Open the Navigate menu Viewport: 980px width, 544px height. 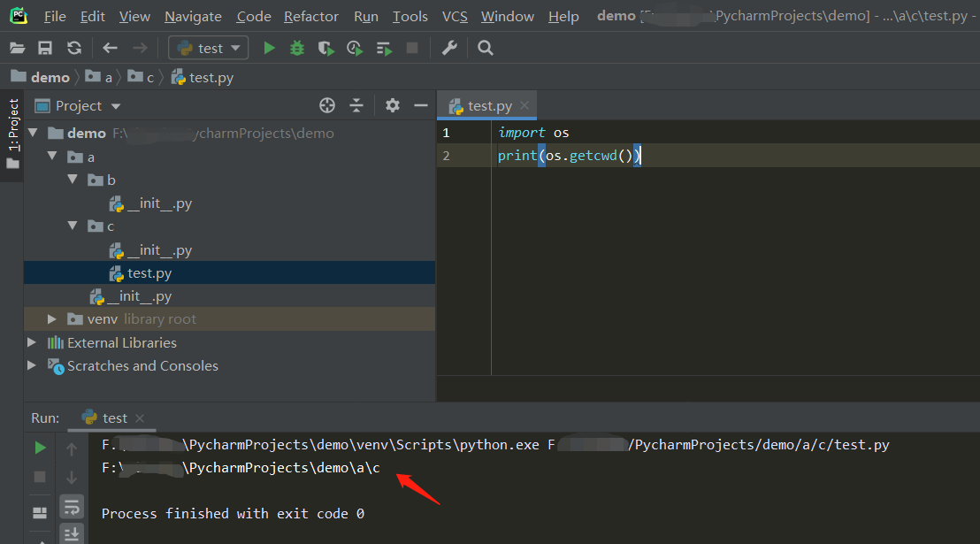click(193, 16)
